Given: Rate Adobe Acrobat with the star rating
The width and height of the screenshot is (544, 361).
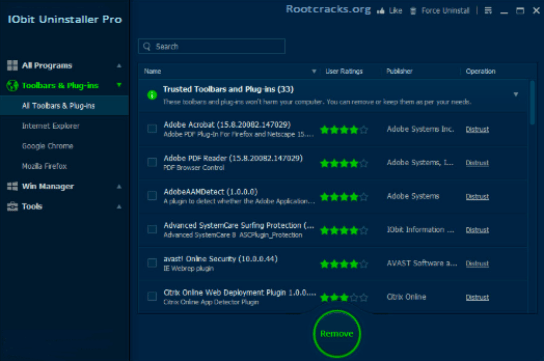Looking at the screenshot, I should point(344,130).
